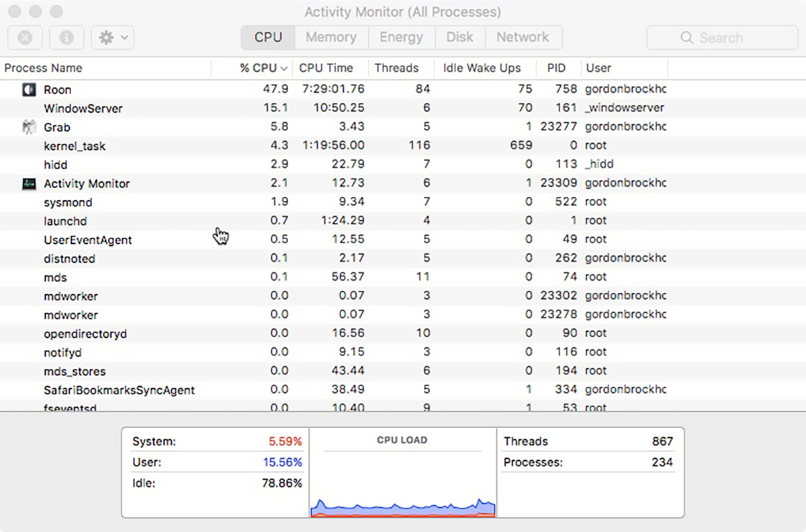Open the gear action menu
Viewport: 806px width, 532px height.
(113, 38)
